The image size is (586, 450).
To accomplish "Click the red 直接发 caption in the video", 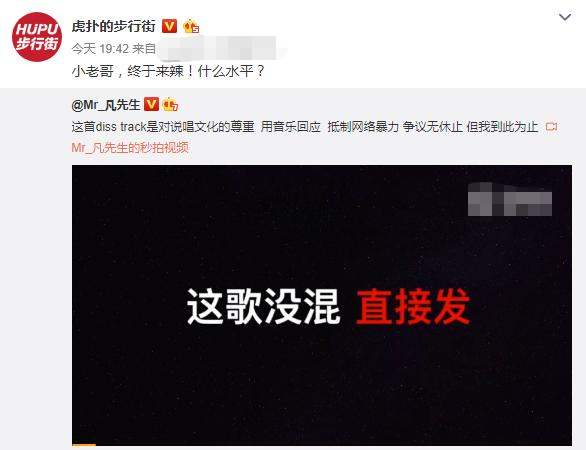I will click(413, 307).
